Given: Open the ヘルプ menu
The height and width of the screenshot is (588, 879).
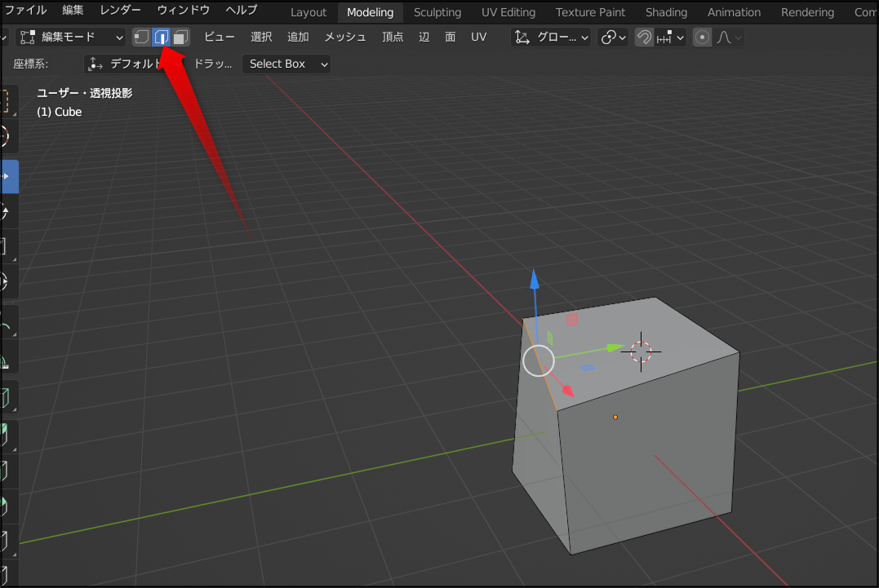Looking at the screenshot, I should point(242,10).
